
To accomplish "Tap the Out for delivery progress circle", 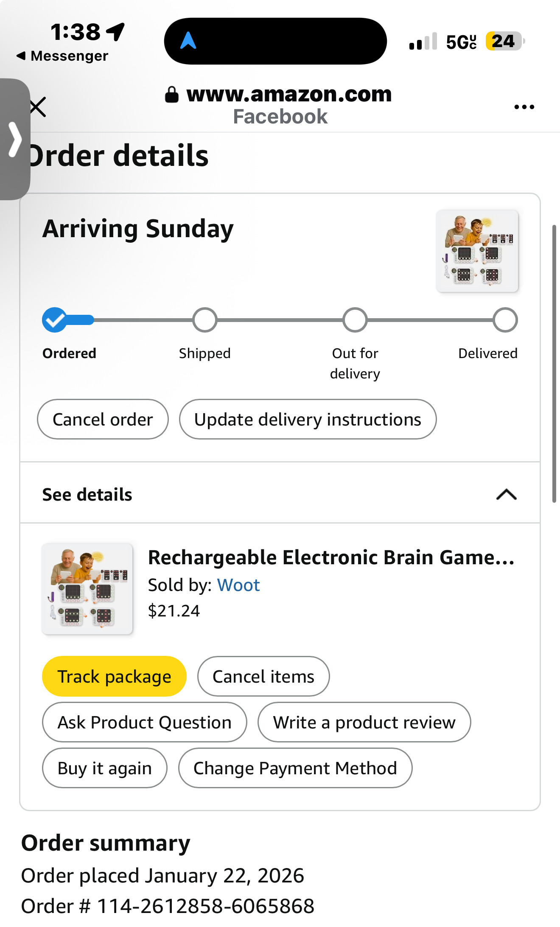I will (x=355, y=320).
